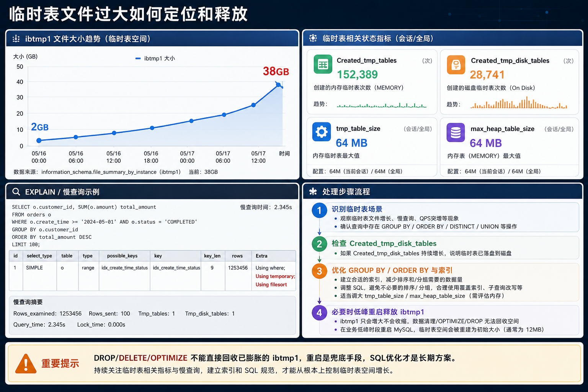This screenshot has width=588, height=392.
Task: Click the red 38GB peak label
Action: coord(276,71)
